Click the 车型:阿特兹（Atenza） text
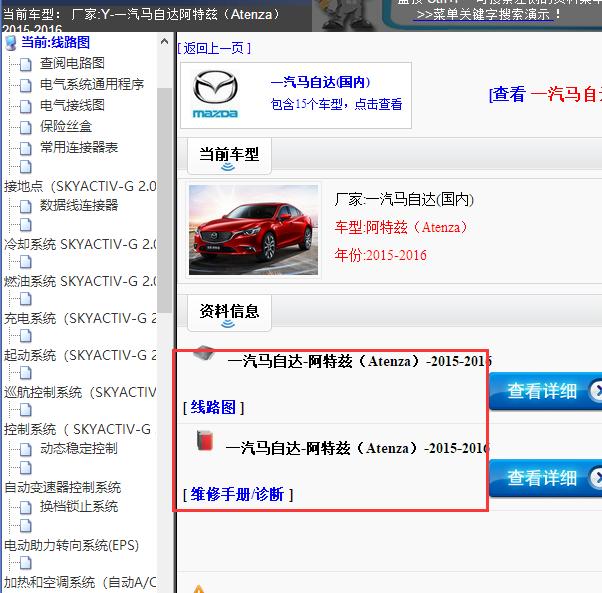 (x=402, y=227)
